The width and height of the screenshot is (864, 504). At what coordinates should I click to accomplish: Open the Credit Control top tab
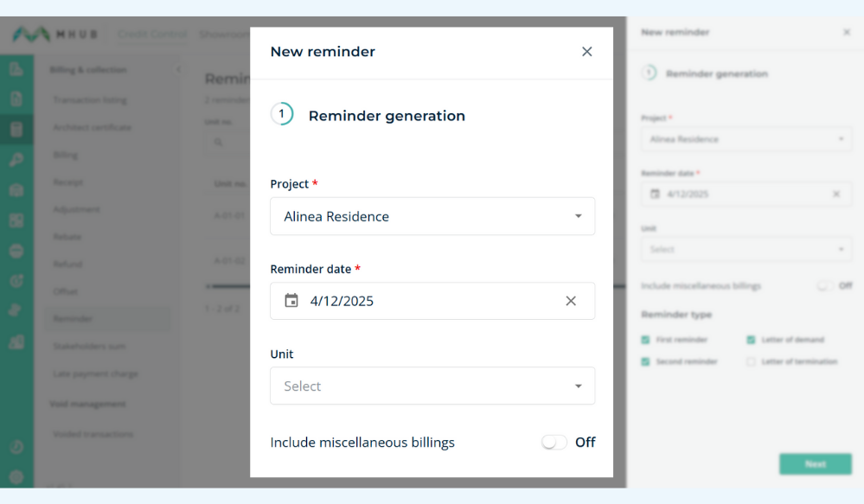point(152,35)
